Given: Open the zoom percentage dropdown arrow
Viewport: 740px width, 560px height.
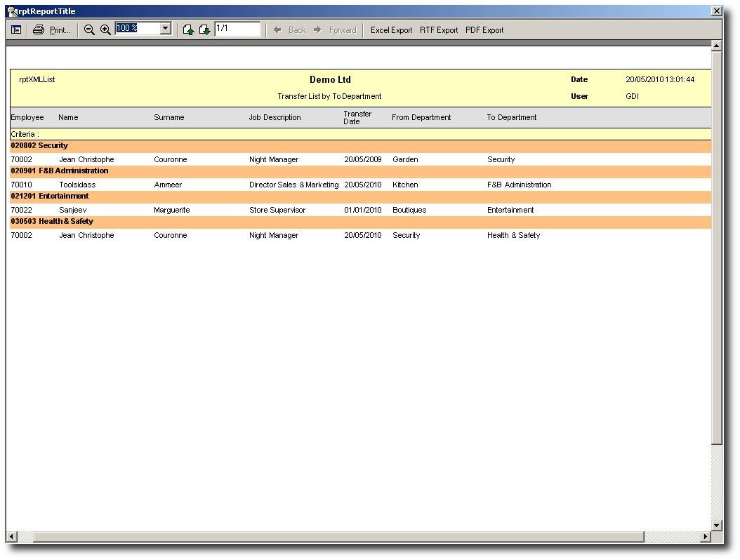Looking at the screenshot, I should coord(166,29).
